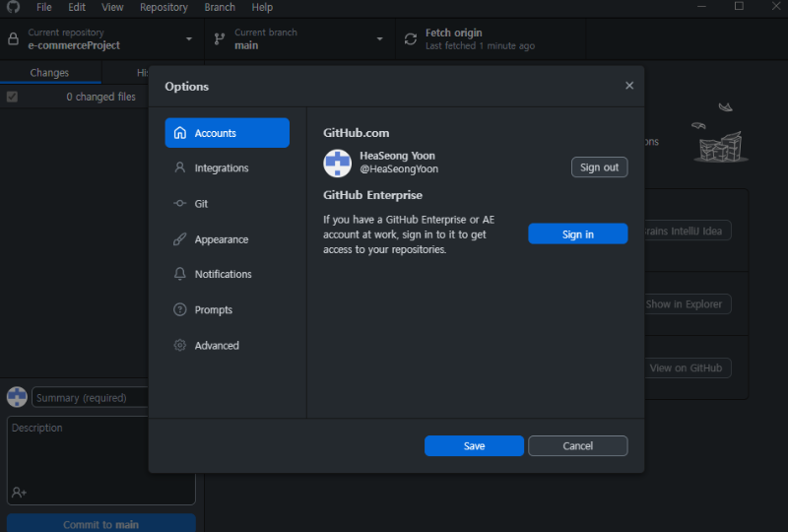Viewport: 788px width, 532px height.
Task: Expand the Current branch dropdown arrow
Action: [380, 38]
